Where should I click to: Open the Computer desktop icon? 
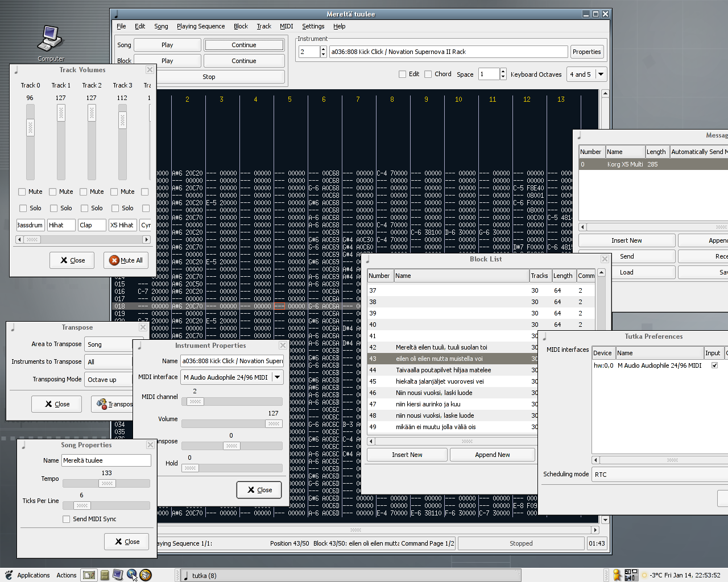click(50, 40)
